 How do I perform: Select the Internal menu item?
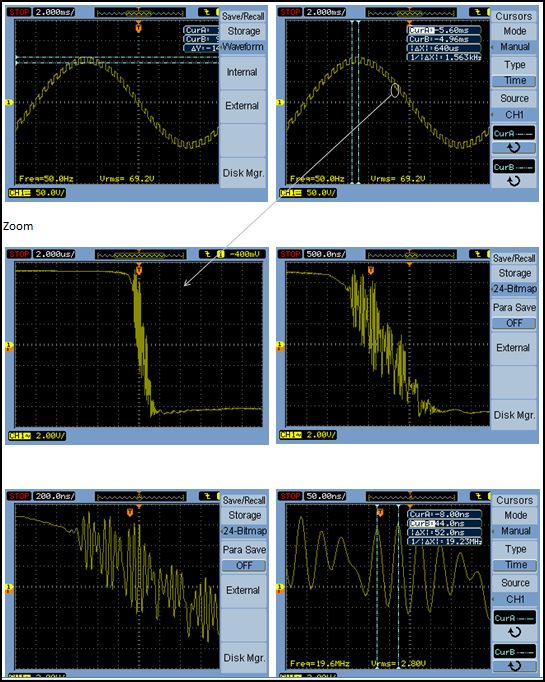[x=242, y=73]
